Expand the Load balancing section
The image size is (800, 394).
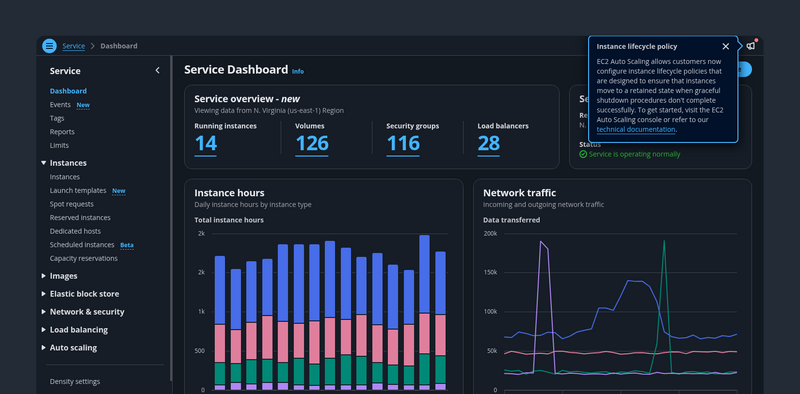[43, 329]
